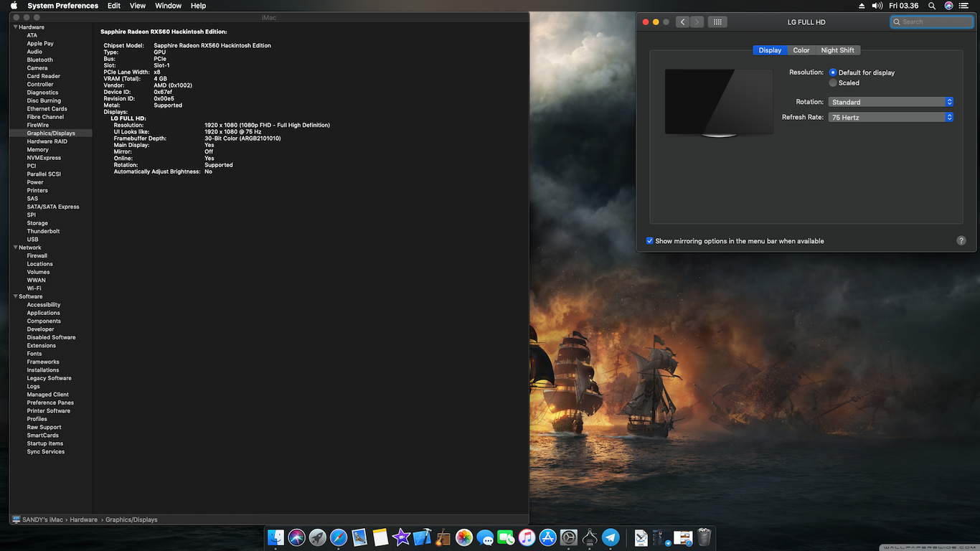Open the Rotation dropdown set to Standard
The width and height of the screenshot is (980, 551).
point(891,102)
